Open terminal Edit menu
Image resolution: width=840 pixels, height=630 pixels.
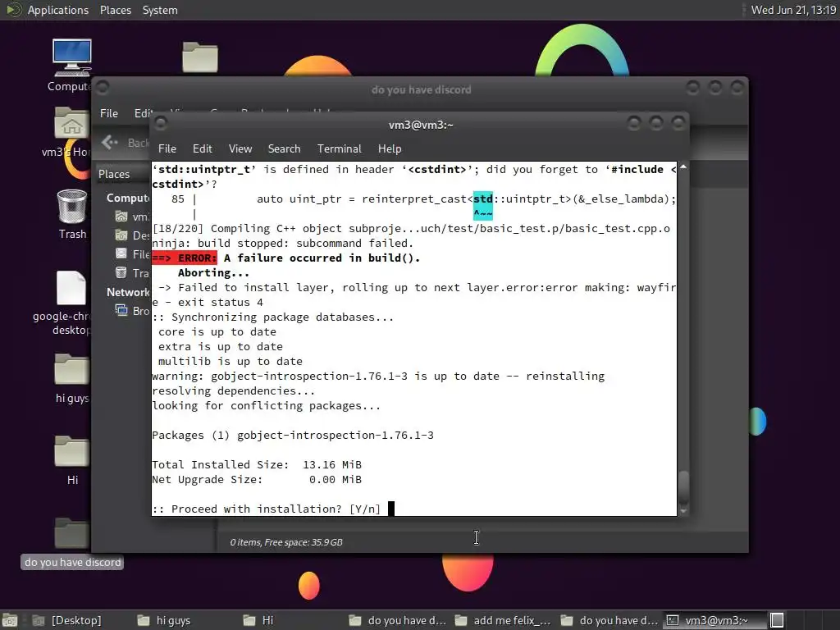point(203,148)
